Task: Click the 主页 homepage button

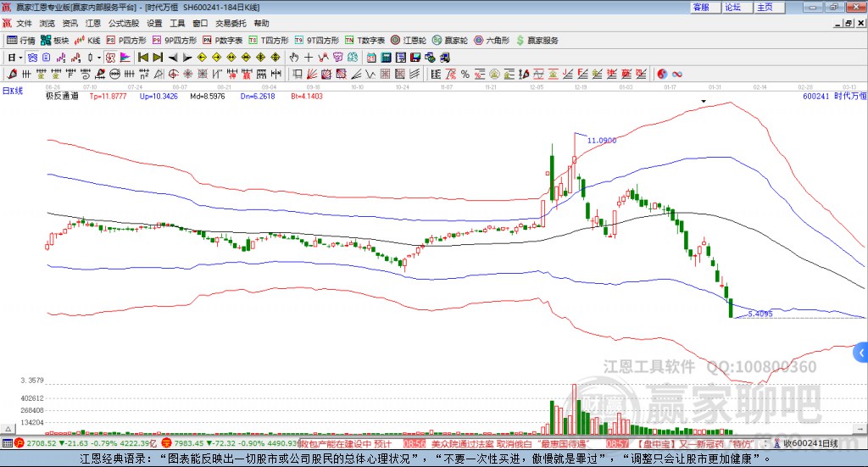Action: [x=769, y=7]
